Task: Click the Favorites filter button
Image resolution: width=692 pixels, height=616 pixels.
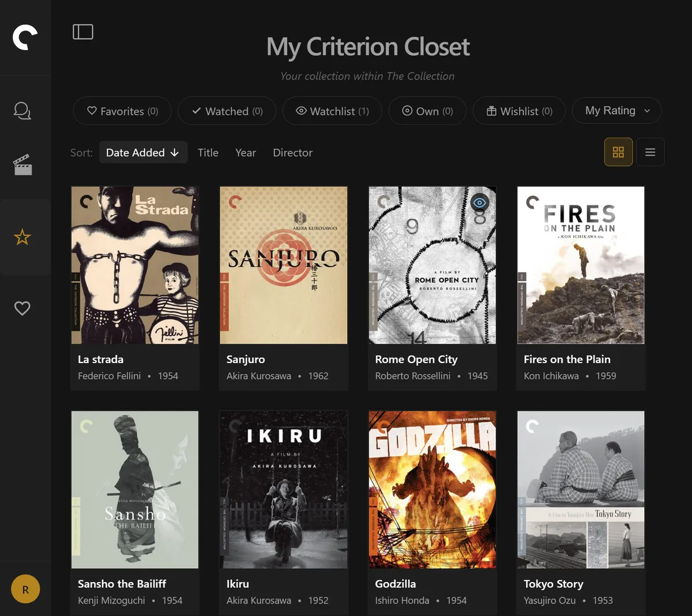Action: (x=122, y=111)
